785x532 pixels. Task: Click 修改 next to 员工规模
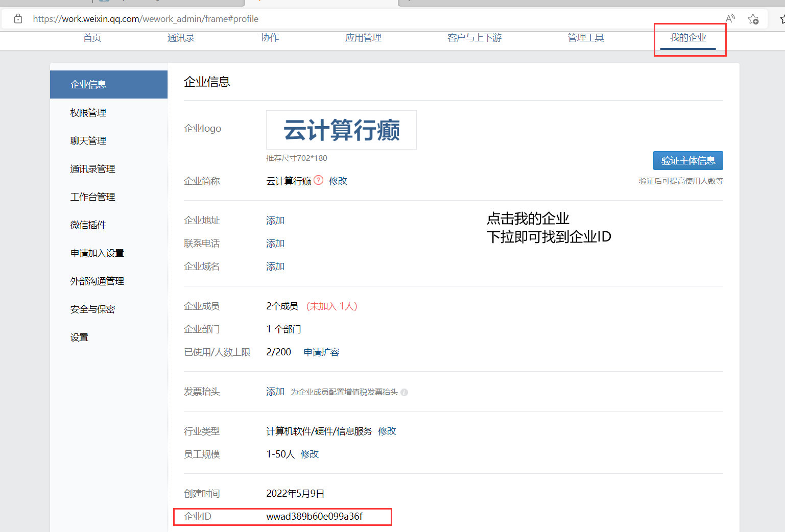[310, 454]
